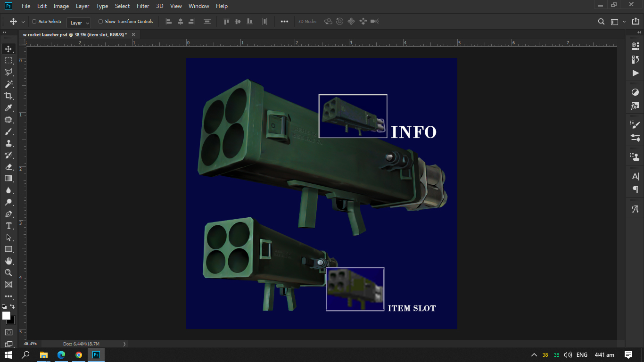Open the Auto-Select Layer dropdown
The height and width of the screenshot is (362, 644).
coord(79,22)
